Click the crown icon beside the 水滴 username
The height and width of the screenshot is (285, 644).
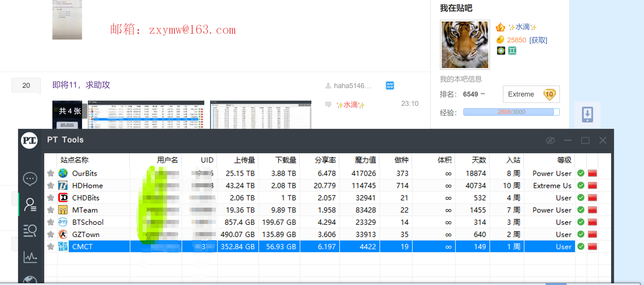click(x=500, y=27)
